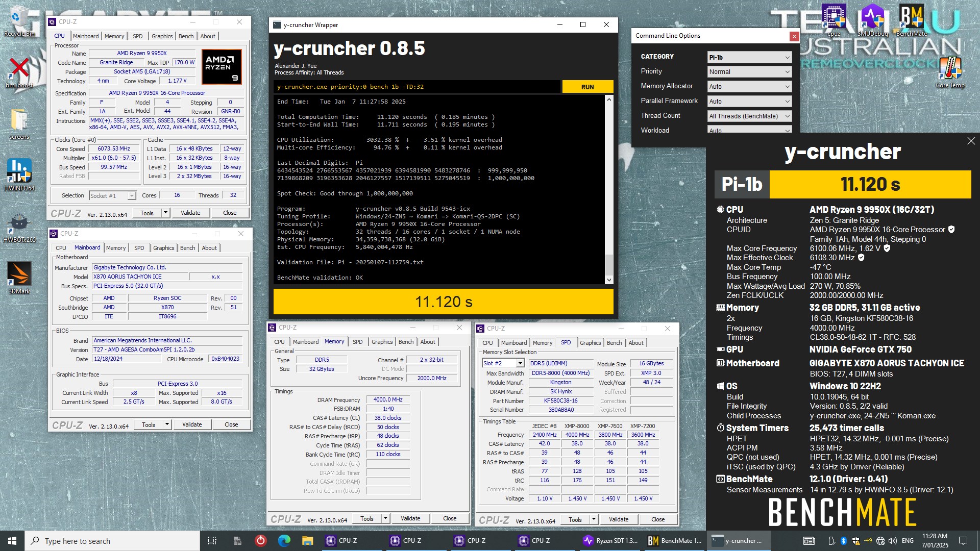Switch to Mainboard tab in top CPU-Z
Viewport: 980px width, 551px height.
tap(86, 36)
